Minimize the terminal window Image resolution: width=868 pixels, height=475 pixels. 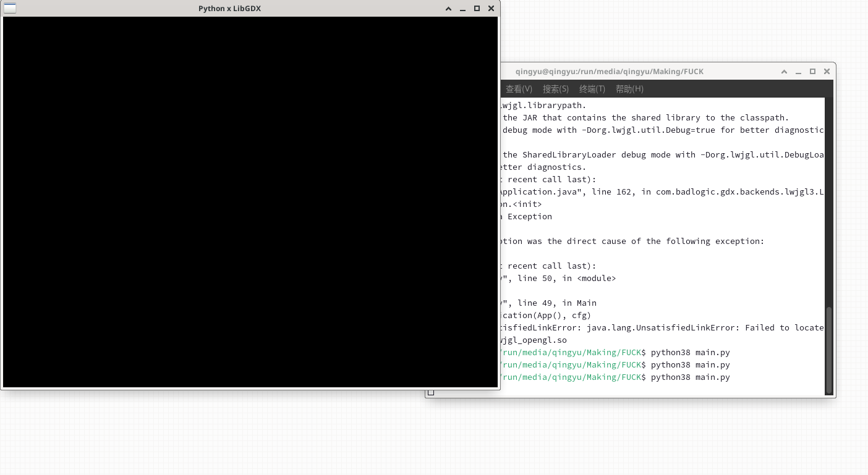coord(798,72)
